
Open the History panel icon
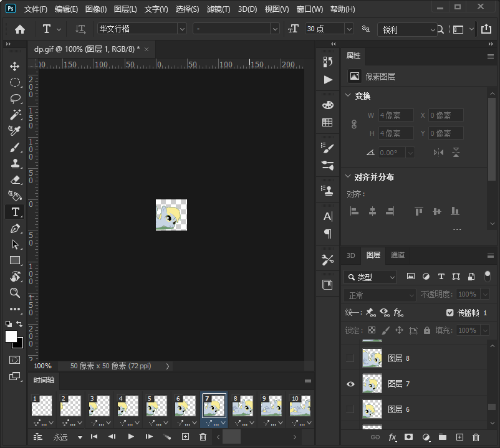tap(327, 62)
